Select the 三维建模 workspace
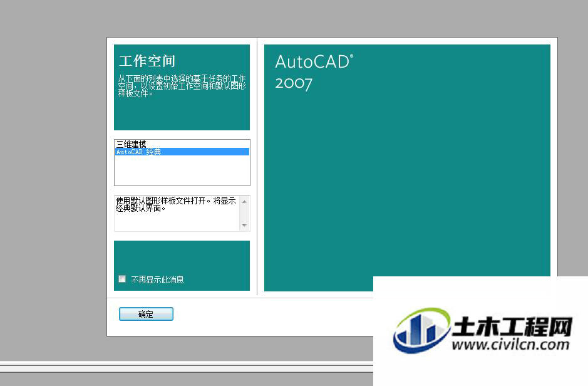 click(x=182, y=144)
